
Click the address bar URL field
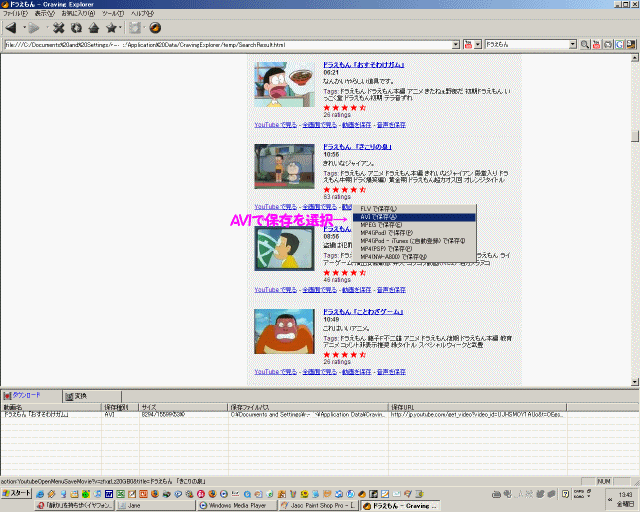[228, 45]
